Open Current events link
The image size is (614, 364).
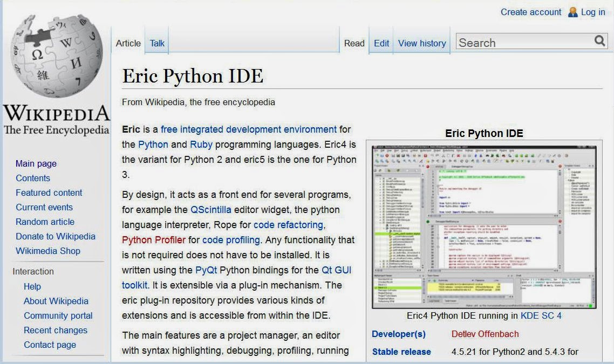[x=44, y=207]
